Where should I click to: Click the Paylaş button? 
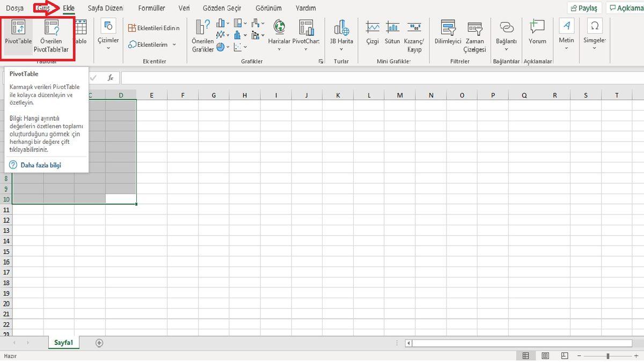point(583,8)
